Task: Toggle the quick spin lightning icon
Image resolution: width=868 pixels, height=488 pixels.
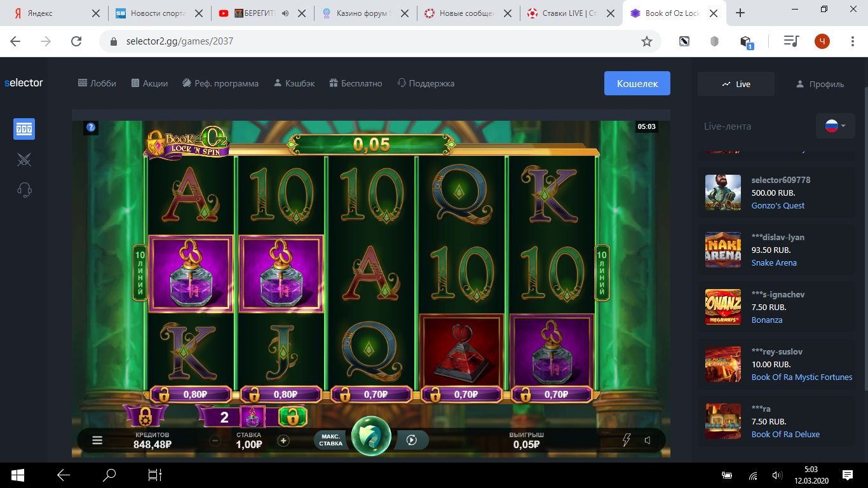Action: [x=627, y=440]
